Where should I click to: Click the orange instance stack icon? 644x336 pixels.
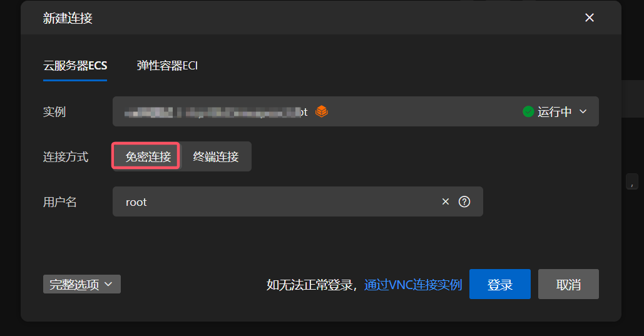pos(322,111)
